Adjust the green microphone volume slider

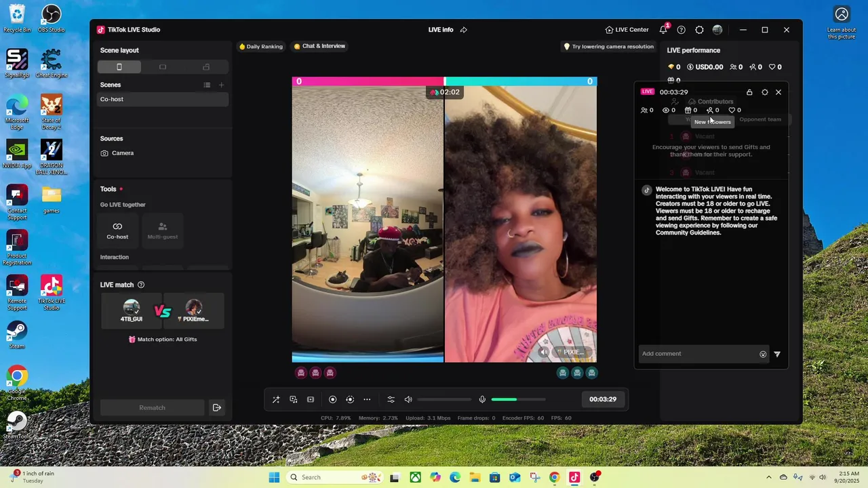pos(518,399)
